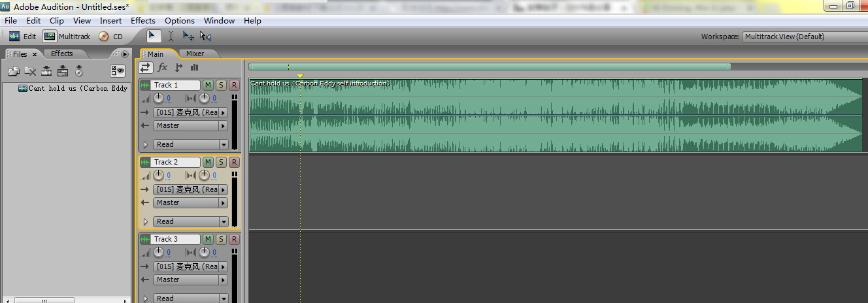Screen dimensions: 868x303
Task: Switch to Multitrack view
Action: pyautogui.click(x=67, y=37)
